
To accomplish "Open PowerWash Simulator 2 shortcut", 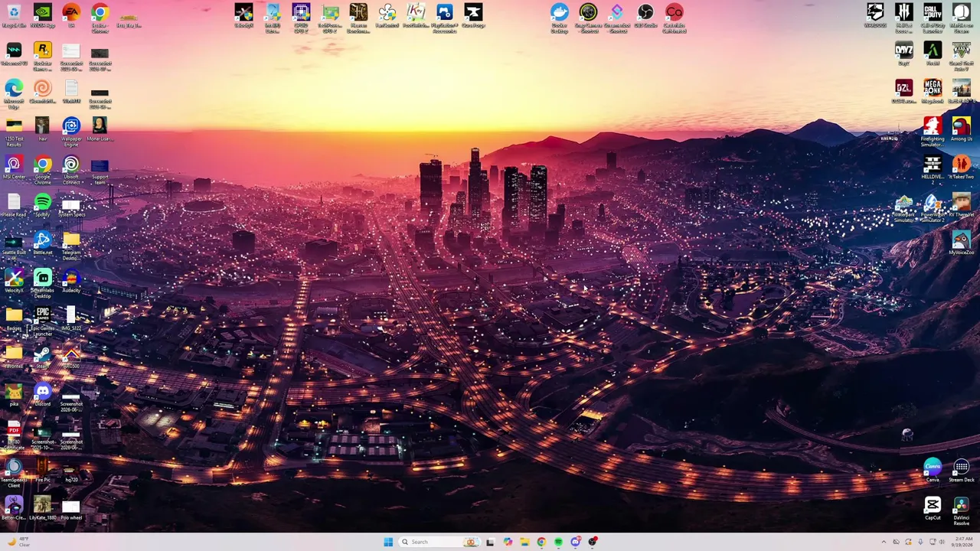I will [933, 208].
